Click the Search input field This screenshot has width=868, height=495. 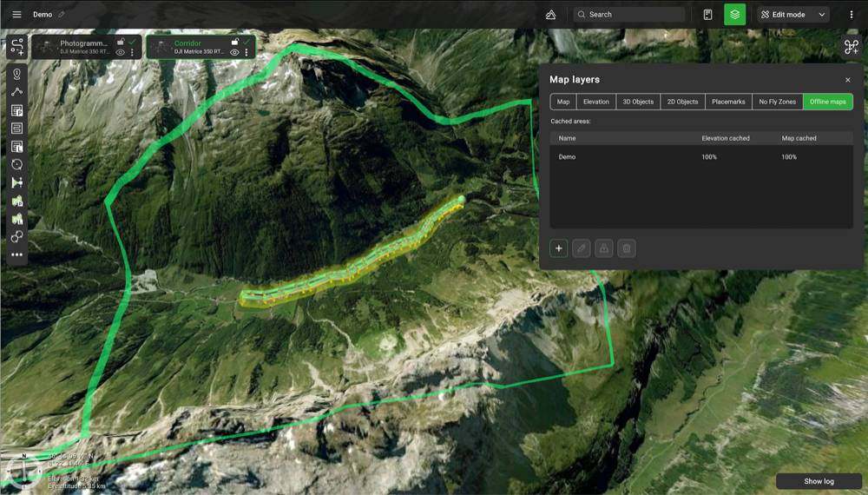[634, 15]
